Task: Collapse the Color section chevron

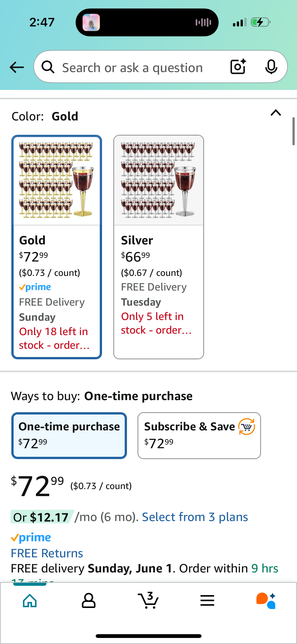Action: click(x=276, y=113)
